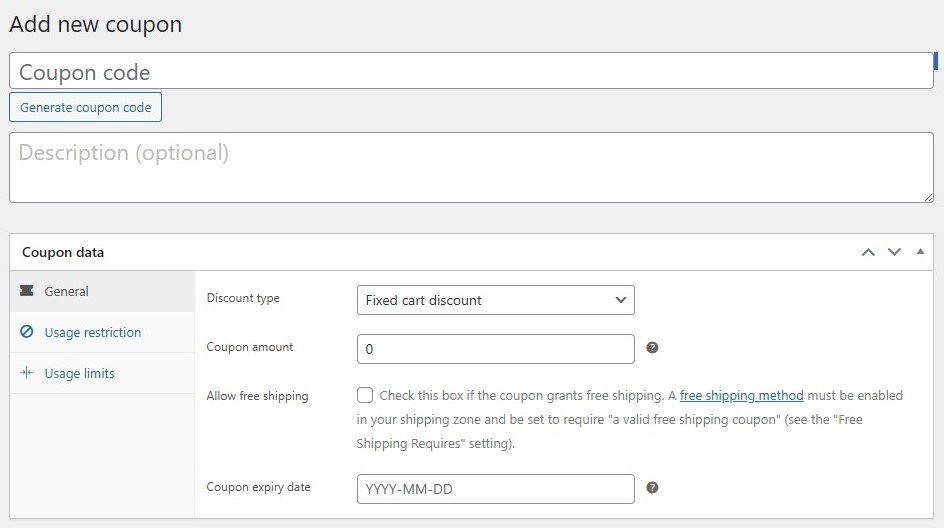Click the ticket icon beside General
This screenshot has height=528, width=944.
(26, 292)
